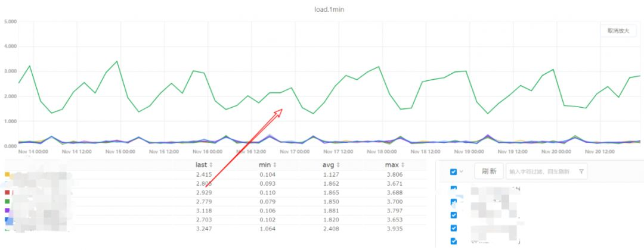Click the blue legend color swatch
The height and width of the screenshot is (250, 644).
[7, 220]
